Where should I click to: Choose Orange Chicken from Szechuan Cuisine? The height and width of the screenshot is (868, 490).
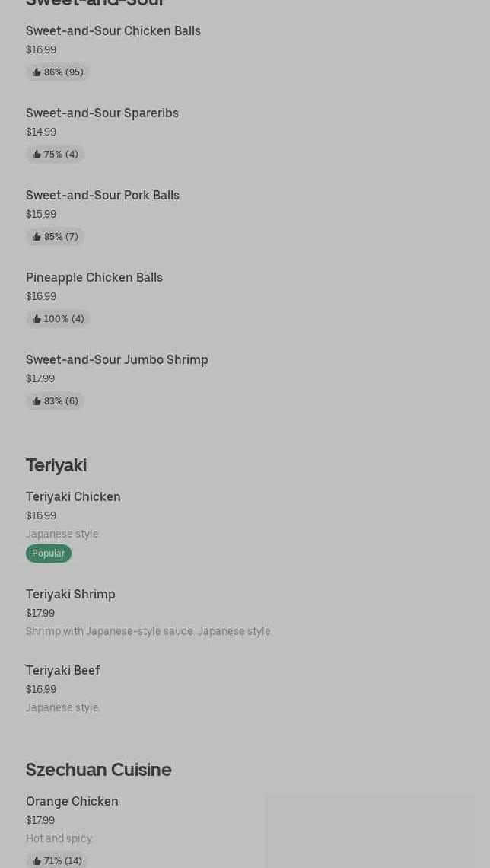72,802
